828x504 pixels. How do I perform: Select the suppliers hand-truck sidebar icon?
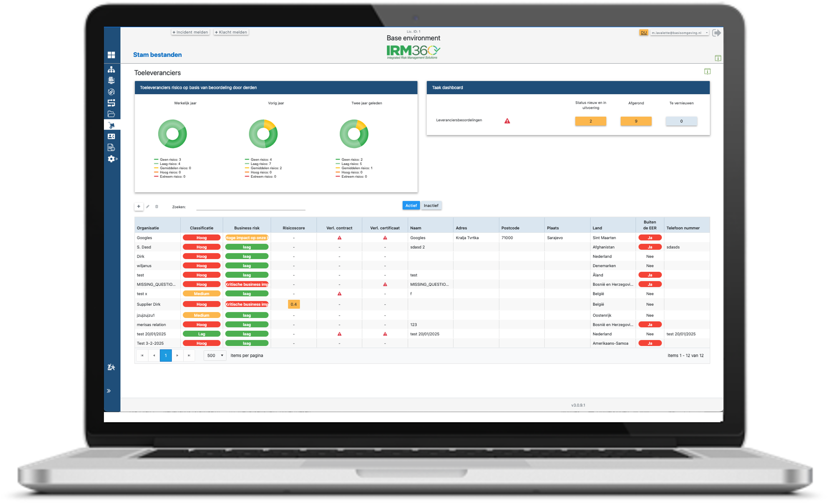[111, 125]
